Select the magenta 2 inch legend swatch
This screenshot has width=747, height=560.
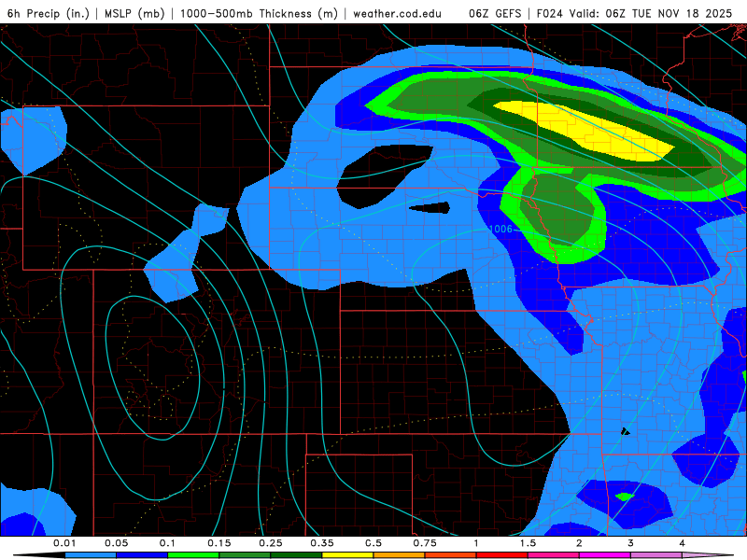click(605, 555)
